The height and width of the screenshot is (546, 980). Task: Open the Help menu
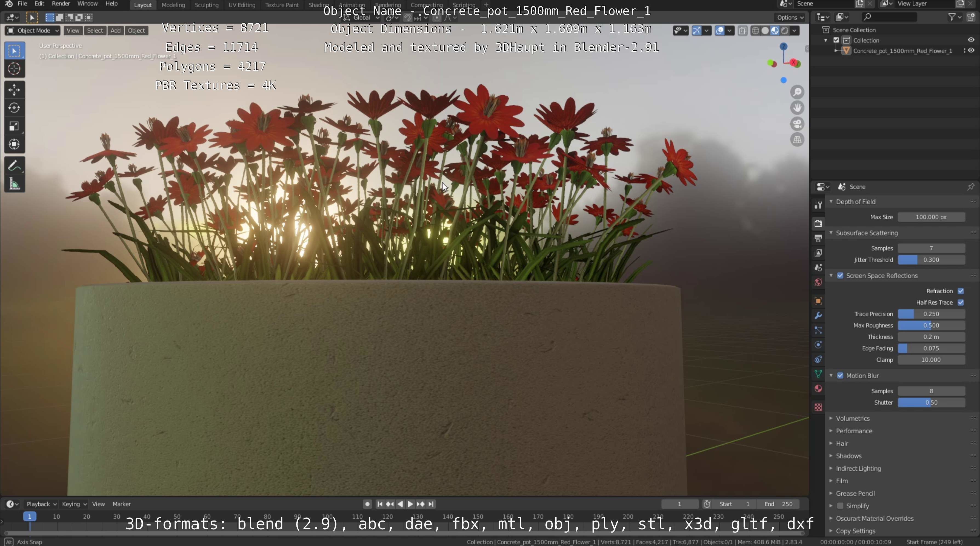coord(112,4)
